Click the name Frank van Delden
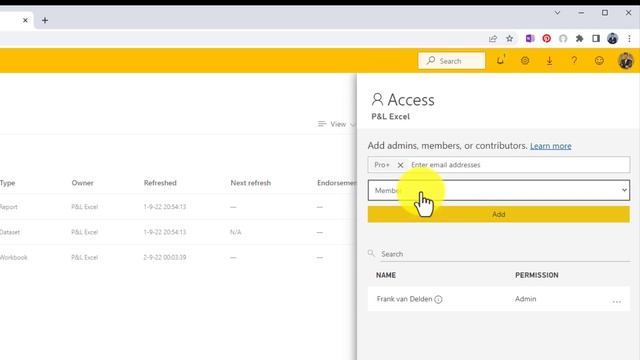The image size is (640, 360). [x=404, y=299]
